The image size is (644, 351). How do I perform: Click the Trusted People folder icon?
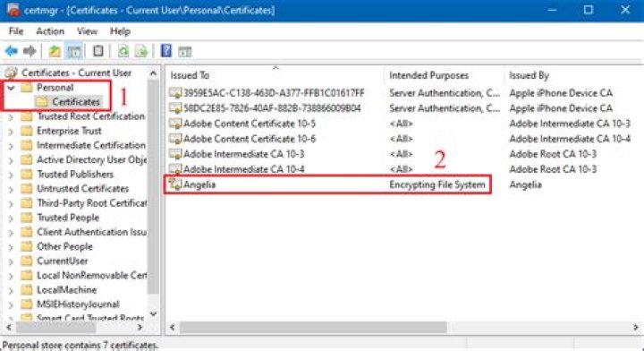click(27, 218)
